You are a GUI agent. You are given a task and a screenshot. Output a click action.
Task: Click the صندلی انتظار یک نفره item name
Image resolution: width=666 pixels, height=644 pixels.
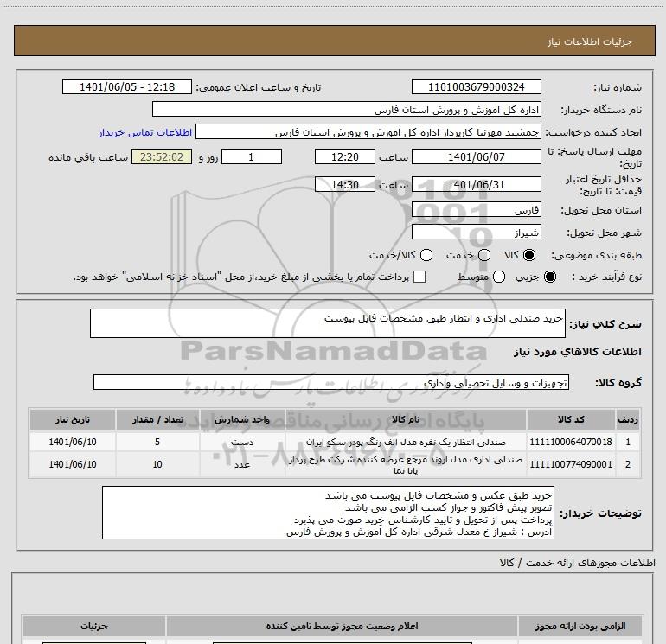tap(406, 442)
